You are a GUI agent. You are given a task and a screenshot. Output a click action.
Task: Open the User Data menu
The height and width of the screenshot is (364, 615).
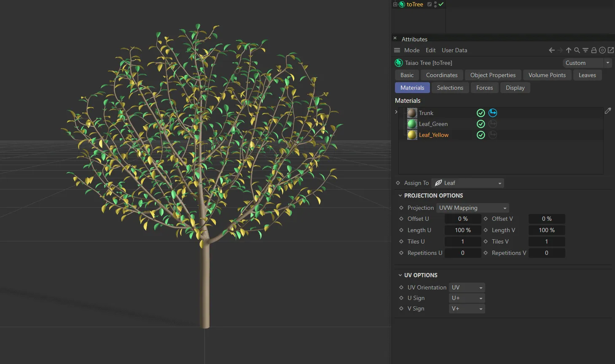tap(454, 50)
